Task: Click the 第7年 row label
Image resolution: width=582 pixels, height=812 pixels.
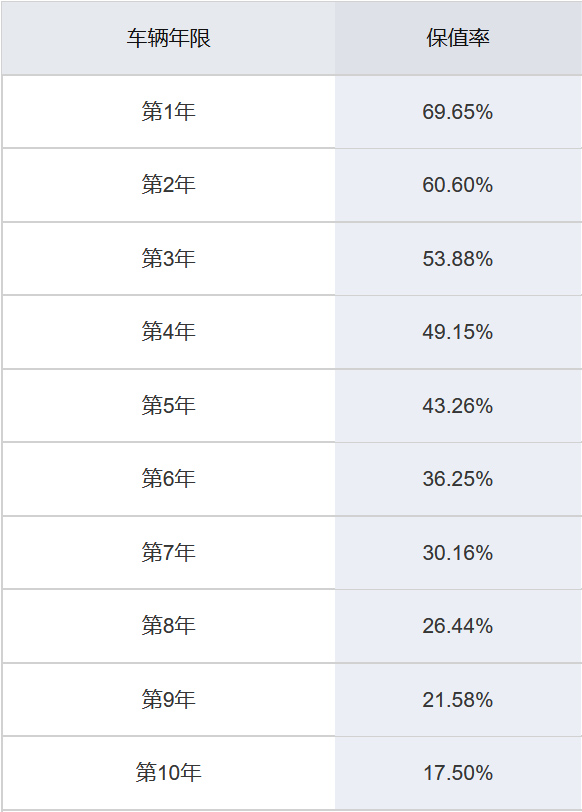Action: click(x=168, y=552)
